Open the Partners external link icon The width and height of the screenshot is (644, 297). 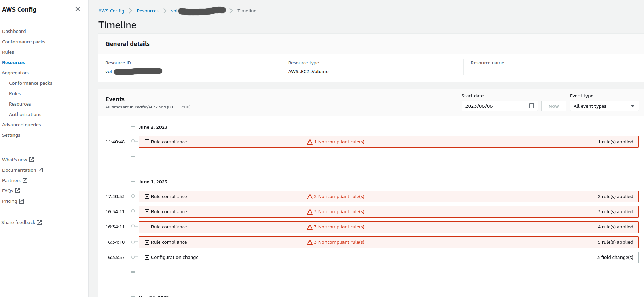click(x=25, y=180)
